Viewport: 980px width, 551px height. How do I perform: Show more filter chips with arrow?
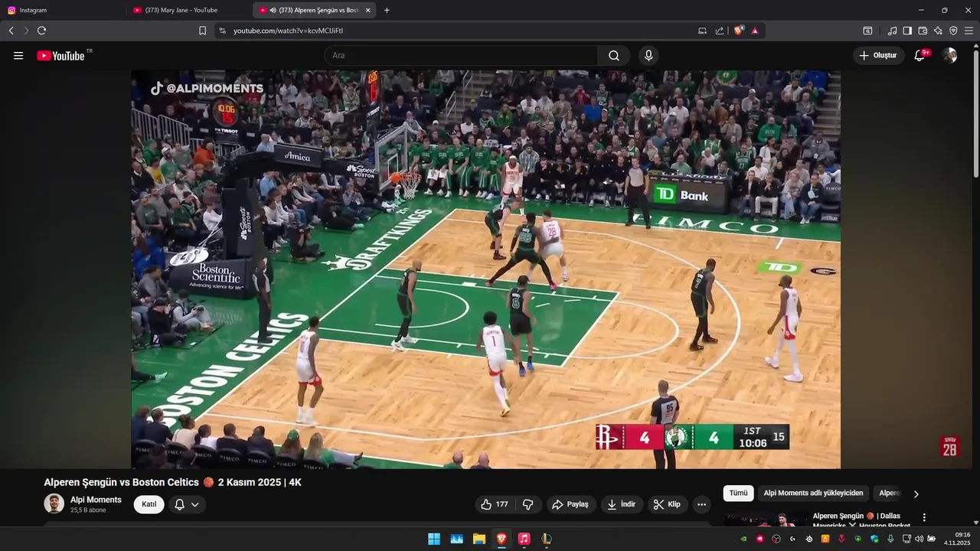point(916,494)
